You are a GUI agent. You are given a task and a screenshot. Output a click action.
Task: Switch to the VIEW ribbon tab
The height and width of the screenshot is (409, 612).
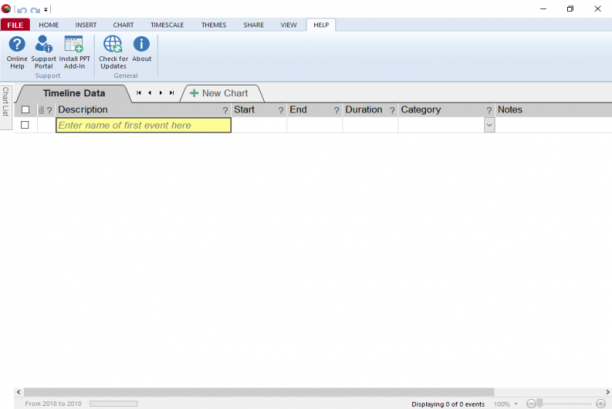coord(288,25)
